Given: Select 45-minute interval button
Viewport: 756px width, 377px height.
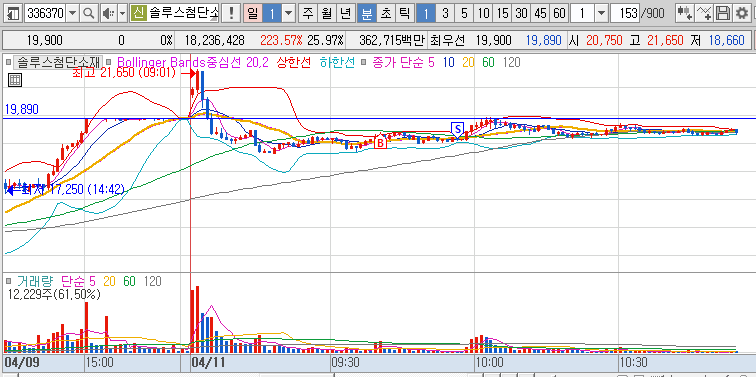Looking at the screenshot, I should click(540, 13).
